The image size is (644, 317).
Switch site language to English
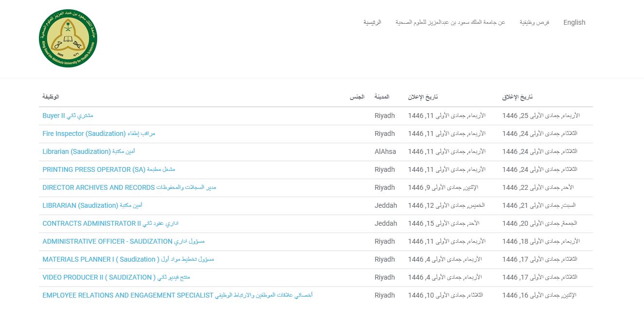coord(574,22)
